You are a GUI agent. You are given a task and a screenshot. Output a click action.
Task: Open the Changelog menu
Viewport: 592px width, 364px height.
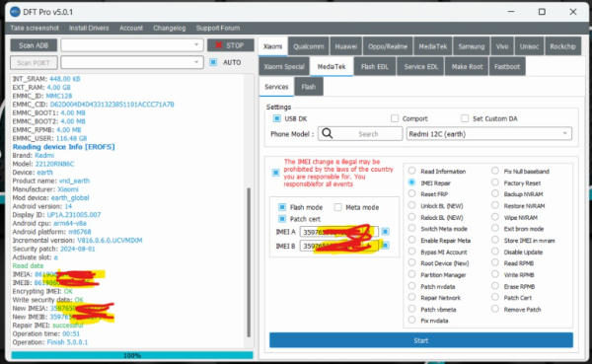pyautogui.click(x=169, y=28)
